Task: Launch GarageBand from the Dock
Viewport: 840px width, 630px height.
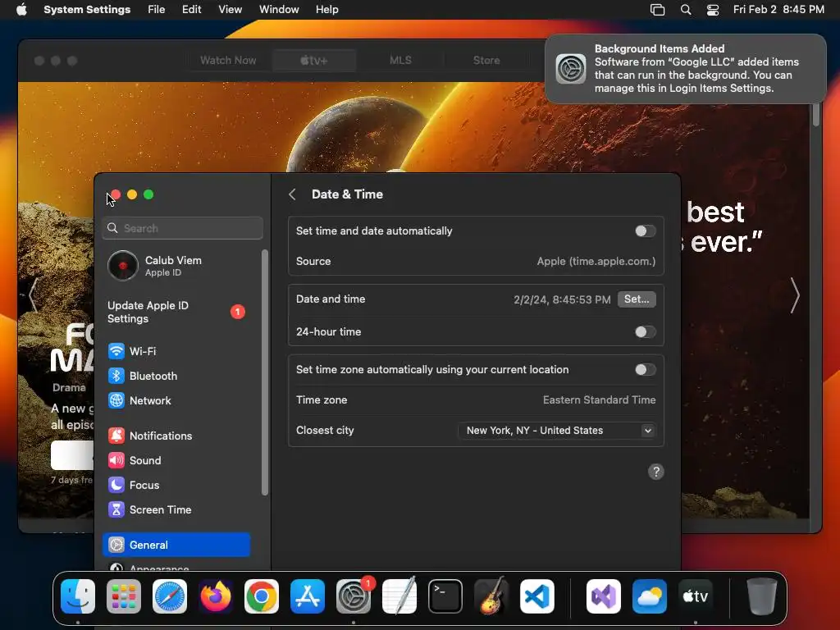Action: [491, 596]
